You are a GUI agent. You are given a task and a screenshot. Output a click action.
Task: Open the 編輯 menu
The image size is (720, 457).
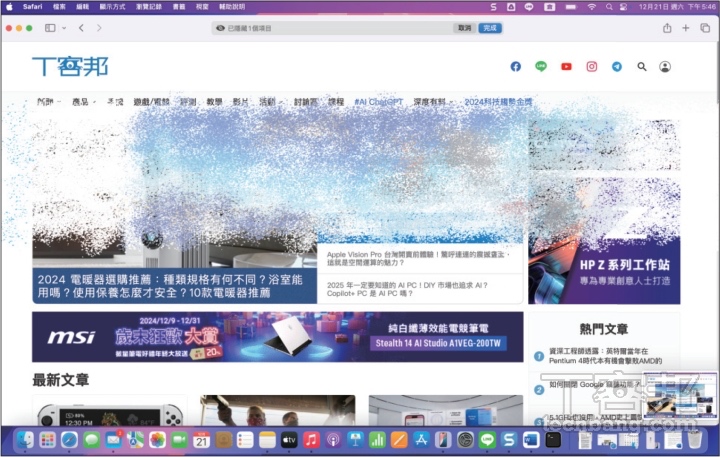[x=83, y=7]
